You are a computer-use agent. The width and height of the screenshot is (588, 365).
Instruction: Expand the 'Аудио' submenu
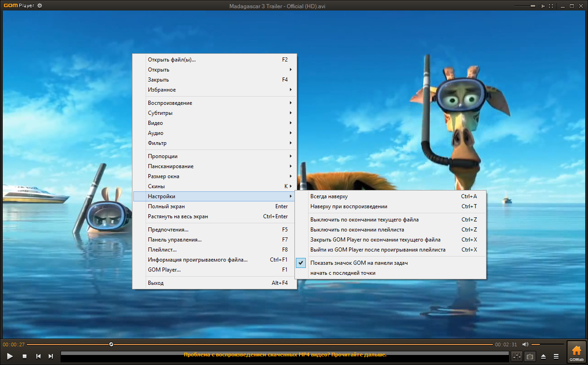click(x=214, y=133)
